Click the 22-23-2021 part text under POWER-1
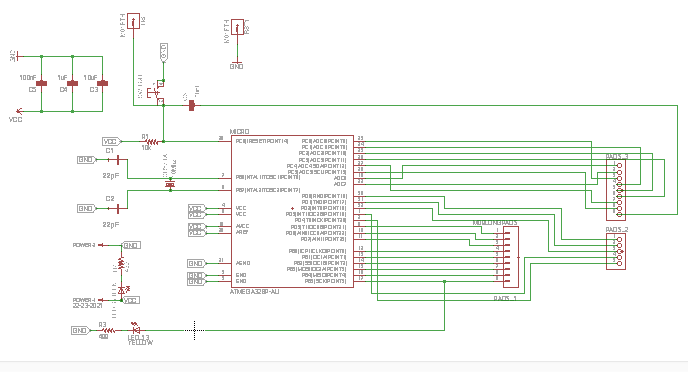The image size is (688, 372). 87,305
